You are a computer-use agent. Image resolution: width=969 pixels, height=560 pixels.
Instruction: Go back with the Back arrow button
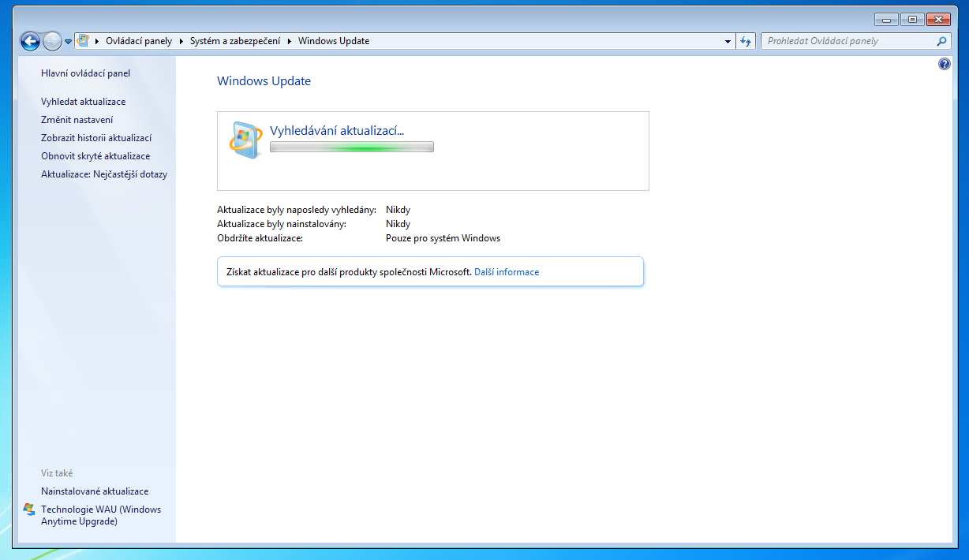tap(30, 41)
